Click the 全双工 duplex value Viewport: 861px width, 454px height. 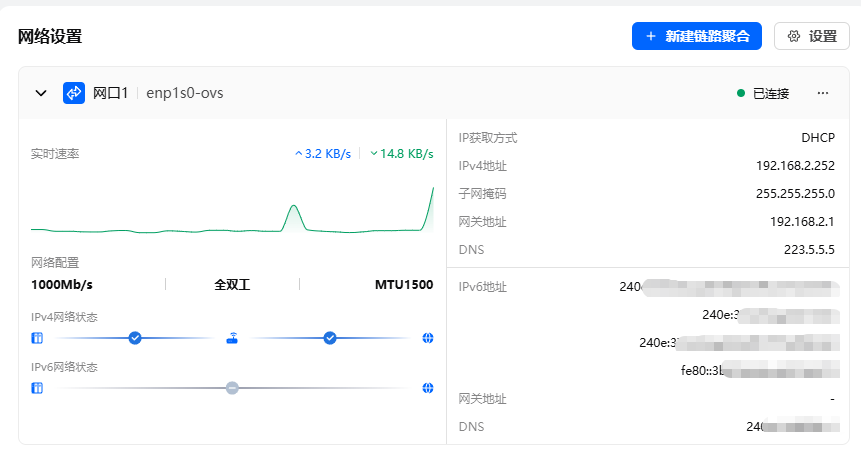click(x=232, y=285)
